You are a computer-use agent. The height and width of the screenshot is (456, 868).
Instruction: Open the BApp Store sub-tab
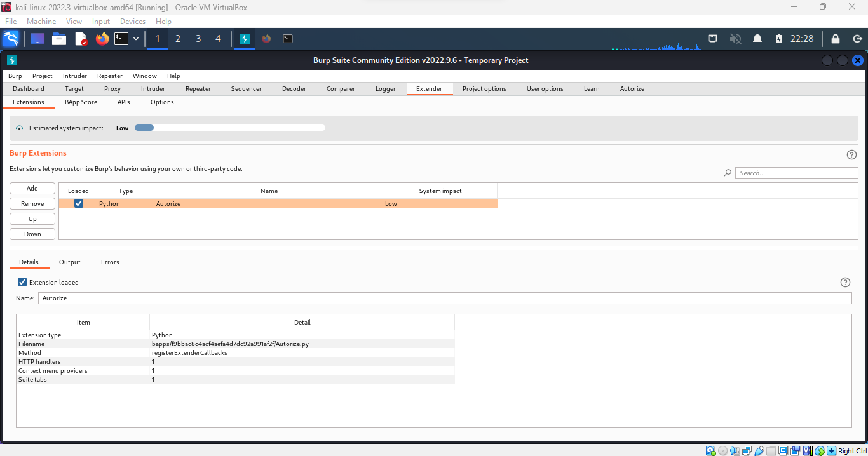81,102
